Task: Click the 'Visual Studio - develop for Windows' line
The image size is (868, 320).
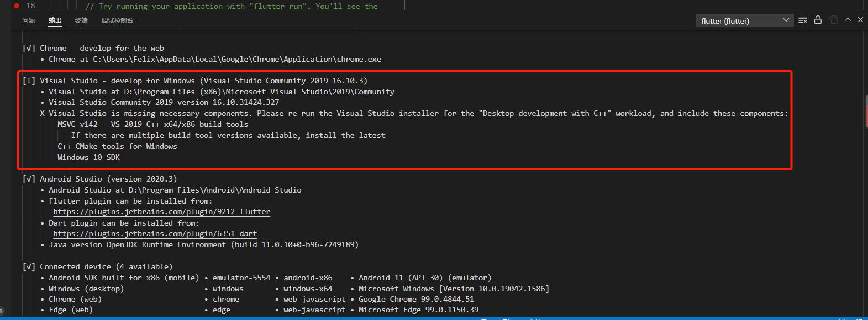Action: [195, 81]
